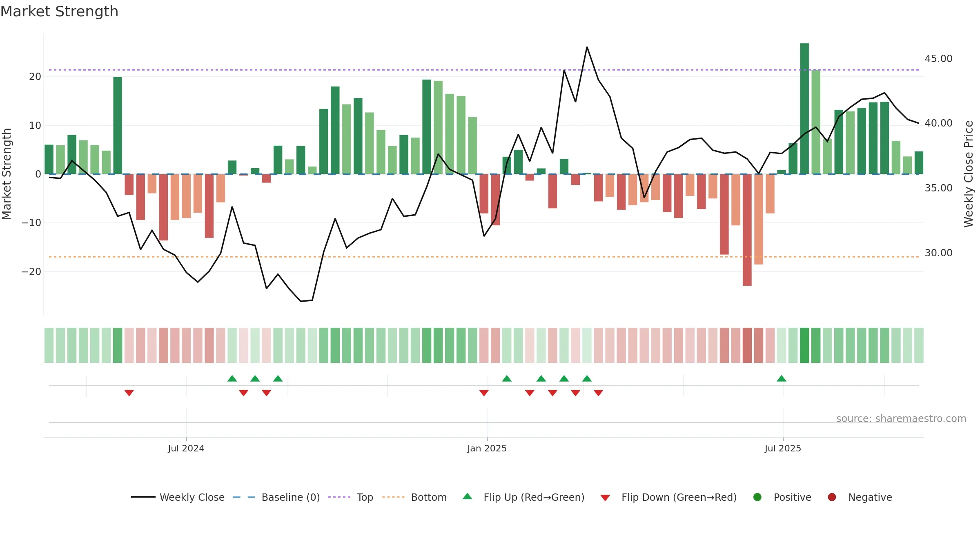The width and height of the screenshot is (980, 551).
Task: Click the Jul 2025 x-axis label
Action: click(783, 448)
